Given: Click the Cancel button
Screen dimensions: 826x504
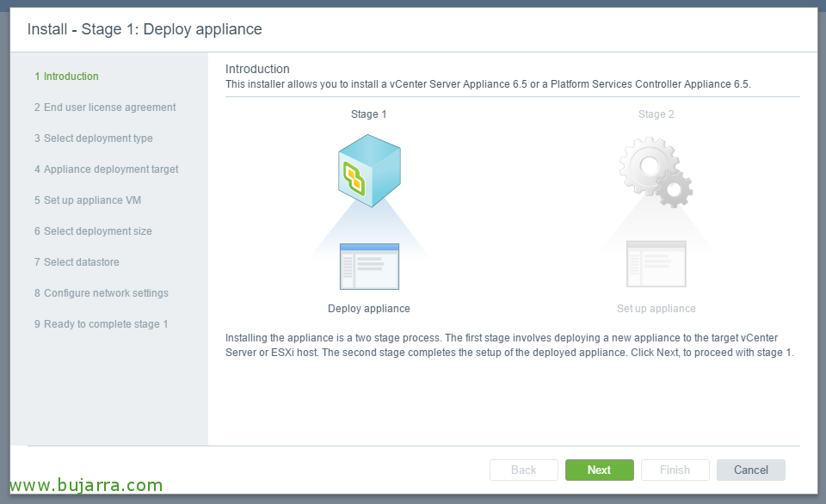Looking at the screenshot, I should (750, 470).
